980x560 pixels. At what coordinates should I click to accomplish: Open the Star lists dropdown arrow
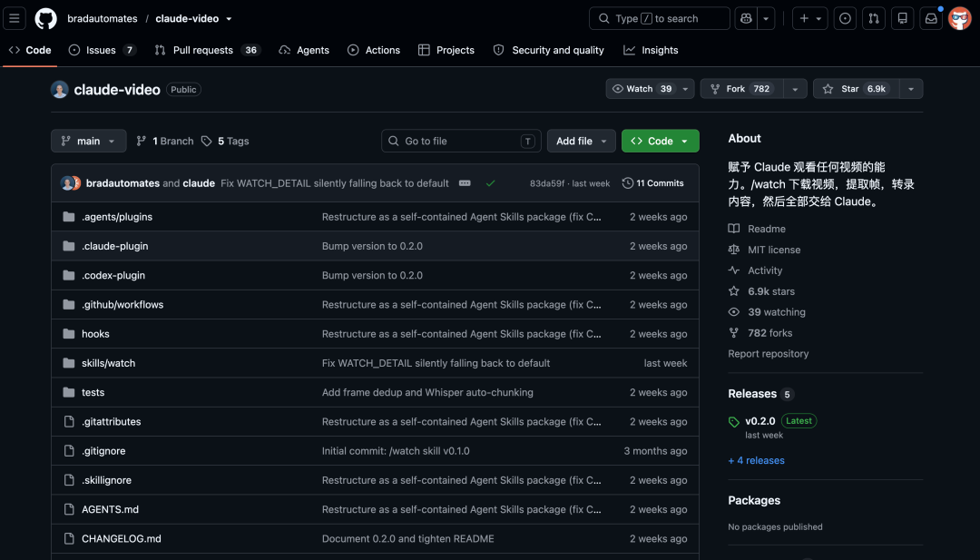[x=911, y=89]
